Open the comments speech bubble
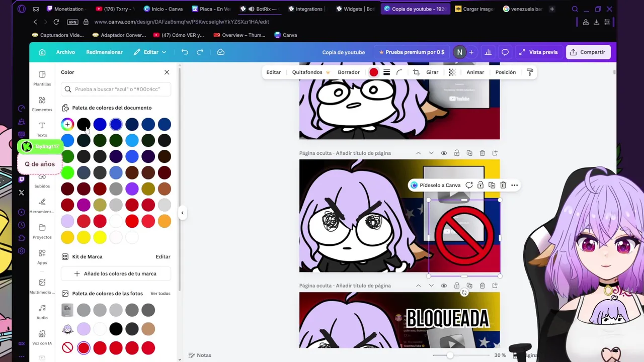 505,52
